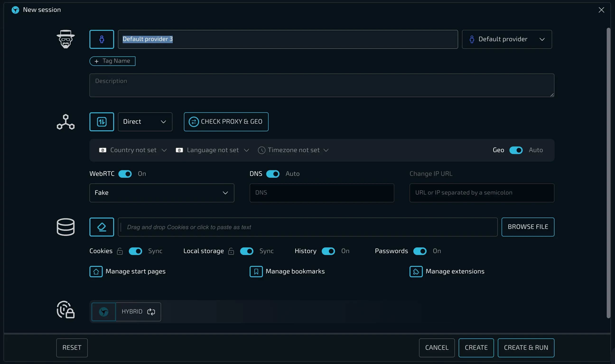Open Manage bookmarks icon
This screenshot has height=364, width=615.
pos(256,272)
